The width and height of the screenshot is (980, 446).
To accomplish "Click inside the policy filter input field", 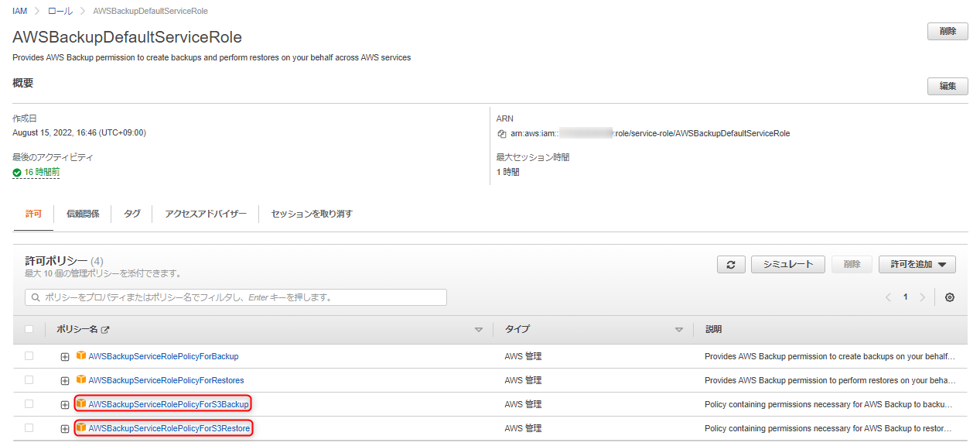I will coord(232,297).
